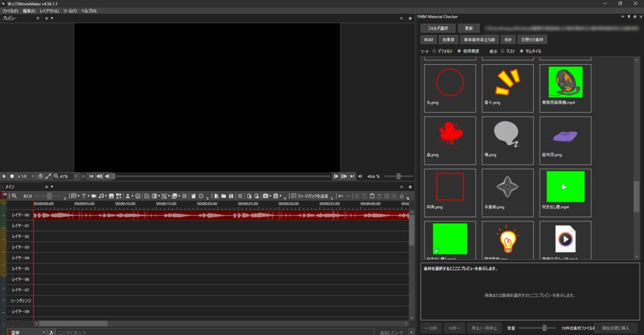Click the preview volume speaker icon

click(360, 176)
